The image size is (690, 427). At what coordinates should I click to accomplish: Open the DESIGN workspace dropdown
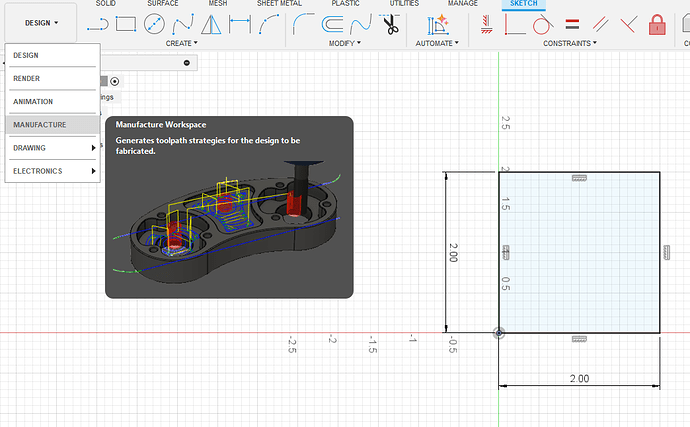[x=41, y=23]
